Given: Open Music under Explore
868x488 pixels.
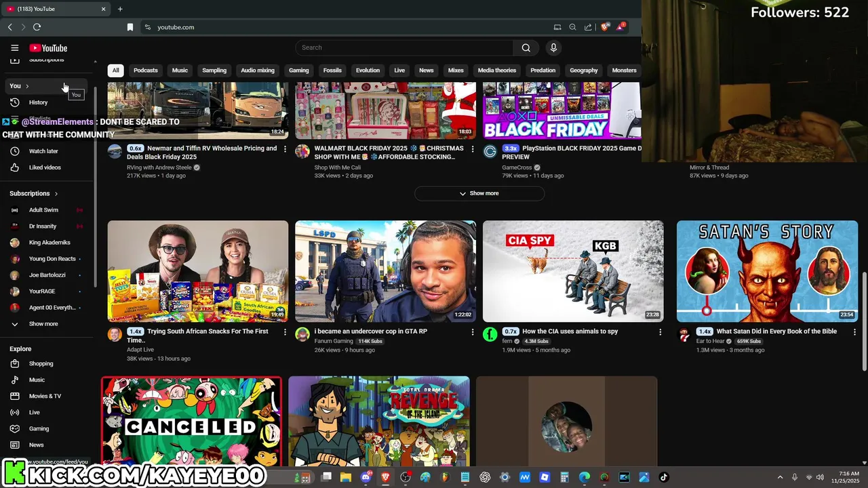Looking at the screenshot, I should point(47,380).
